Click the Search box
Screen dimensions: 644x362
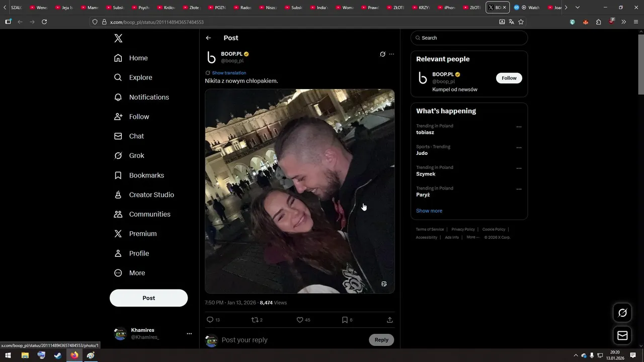coord(469,38)
